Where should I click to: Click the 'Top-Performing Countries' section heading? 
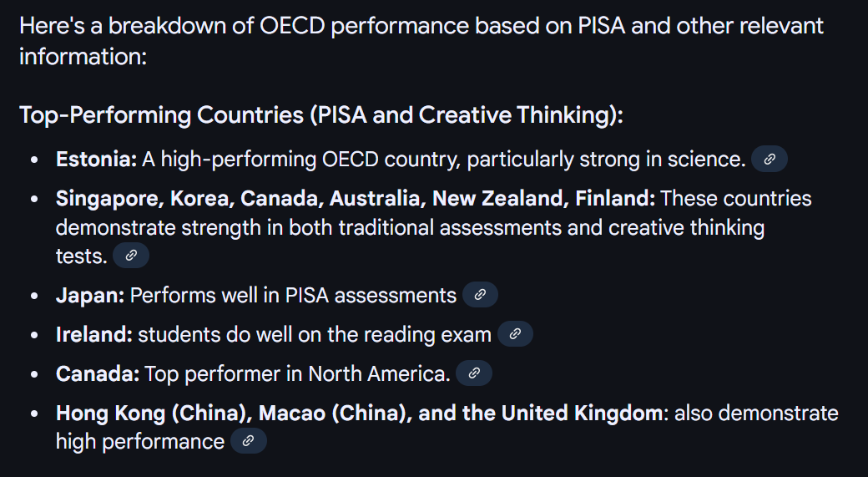click(x=321, y=115)
